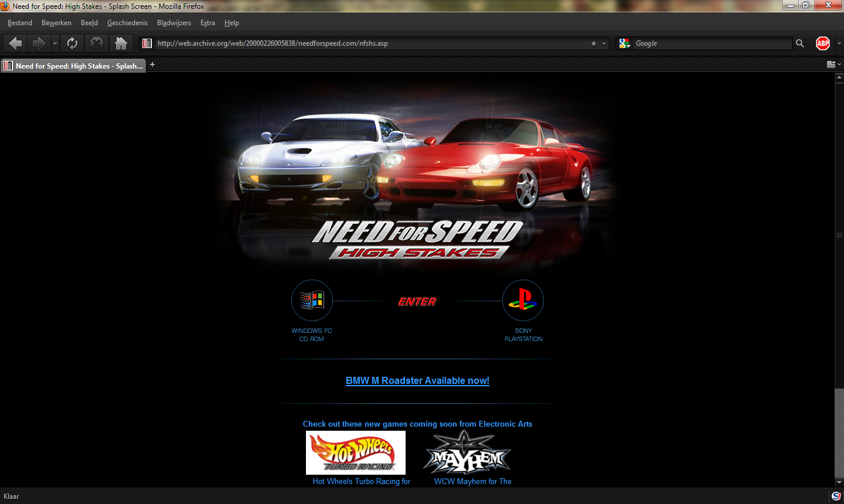Open the list all tabs button
This screenshot has width=844, height=504.
832,64
